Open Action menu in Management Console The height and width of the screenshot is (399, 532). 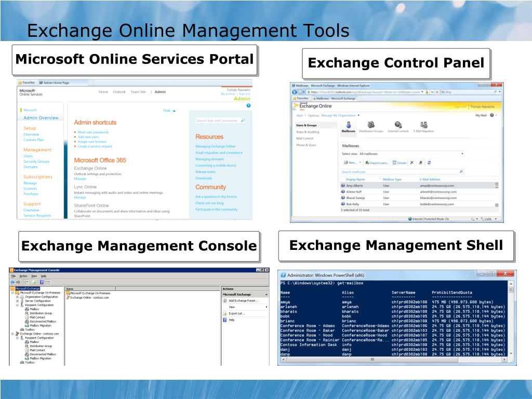point(23,276)
